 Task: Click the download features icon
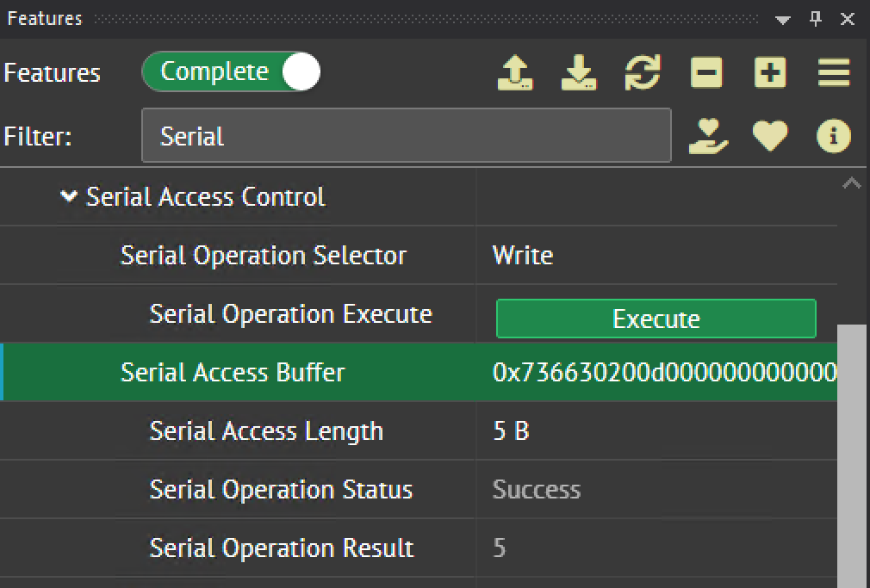tap(579, 73)
